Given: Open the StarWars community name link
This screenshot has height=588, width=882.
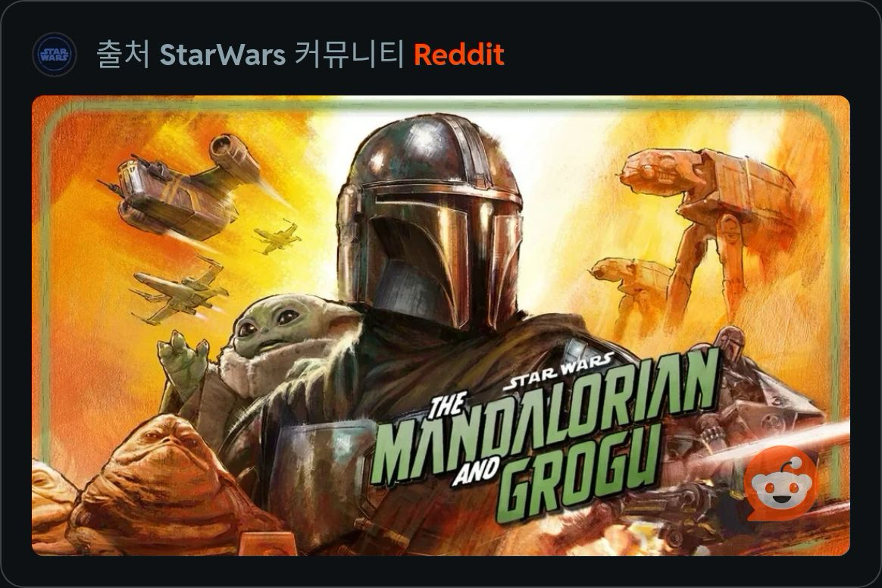Looking at the screenshot, I should (223, 55).
